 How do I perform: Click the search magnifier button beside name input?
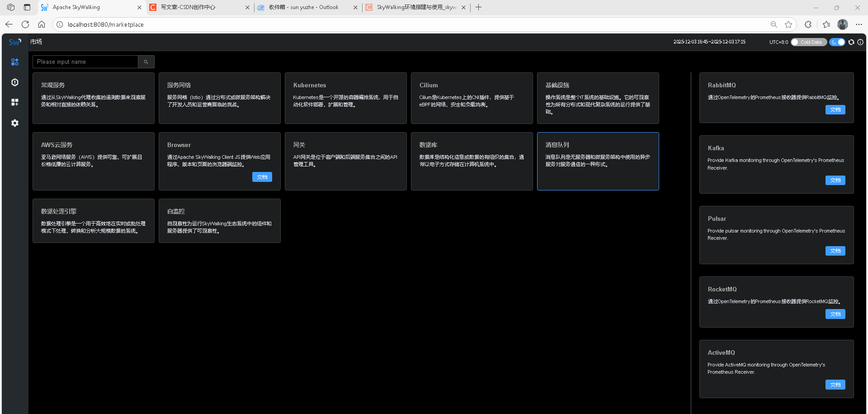tap(146, 62)
